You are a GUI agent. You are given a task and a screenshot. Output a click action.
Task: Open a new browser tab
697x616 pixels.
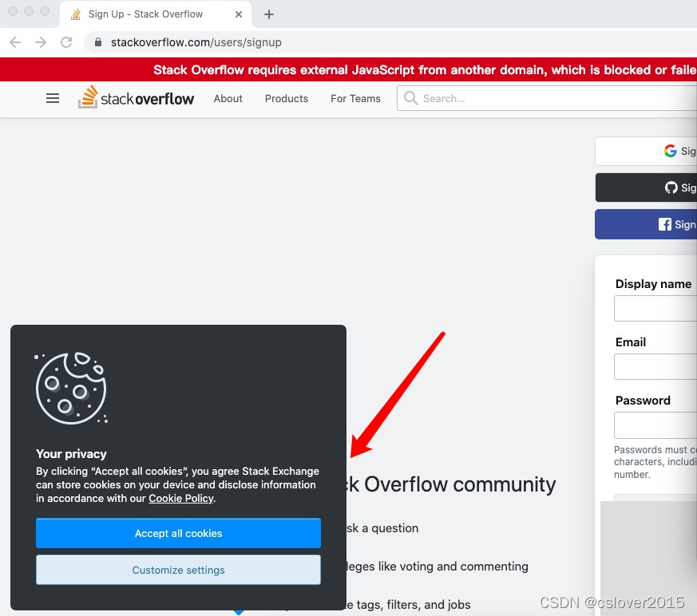tap(269, 14)
